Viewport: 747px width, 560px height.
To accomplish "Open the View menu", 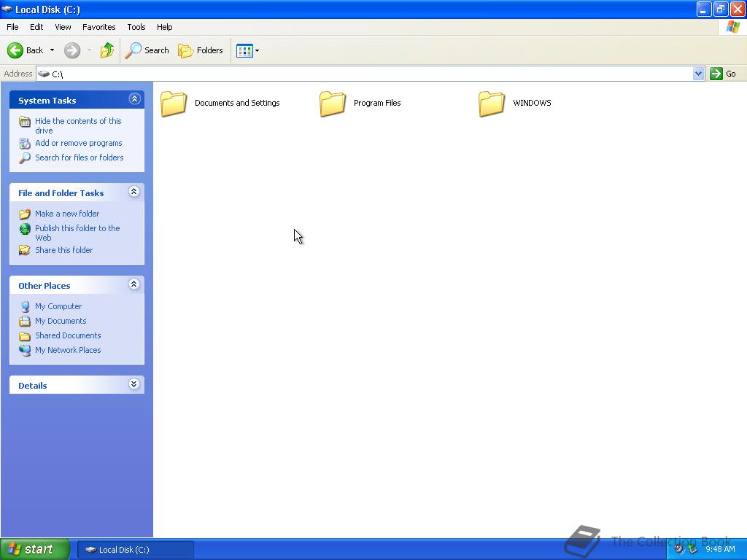I will (63, 27).
